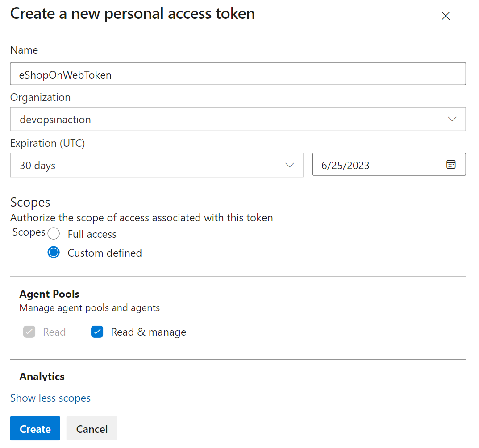Select the Full access radio button
The width and height of the screenshot is (479, 448).
pos(54,234)
